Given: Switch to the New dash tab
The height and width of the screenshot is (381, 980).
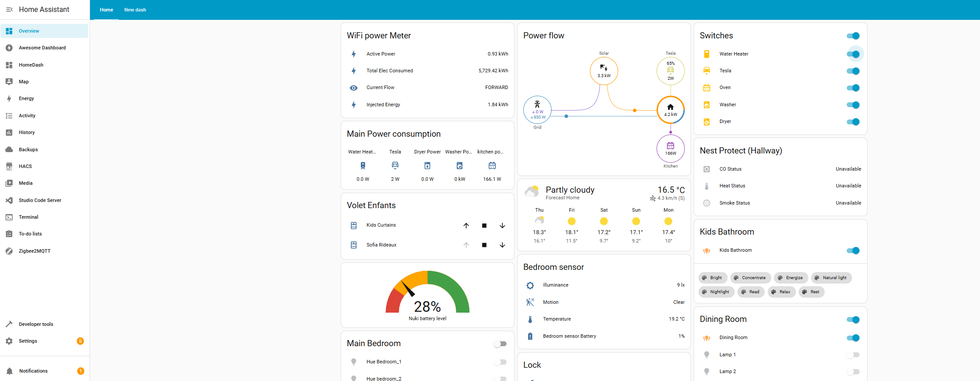Looking at the screenshot, I should coord(135,10).
